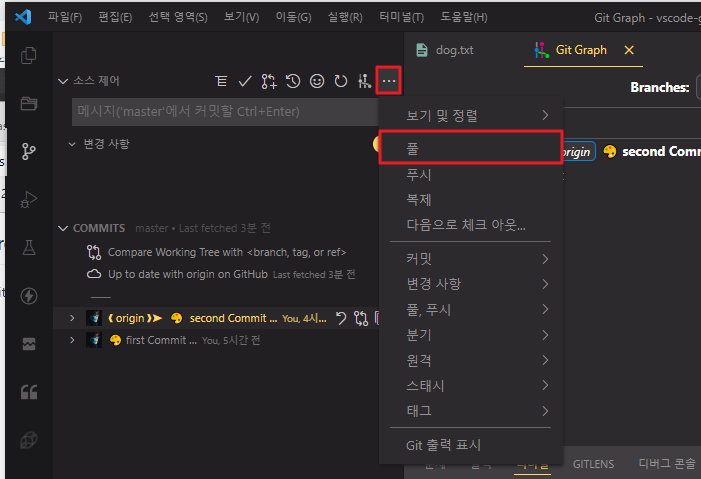Click the cloud icon beside Up to date
The image size is (701, 479).
[93, 274]
